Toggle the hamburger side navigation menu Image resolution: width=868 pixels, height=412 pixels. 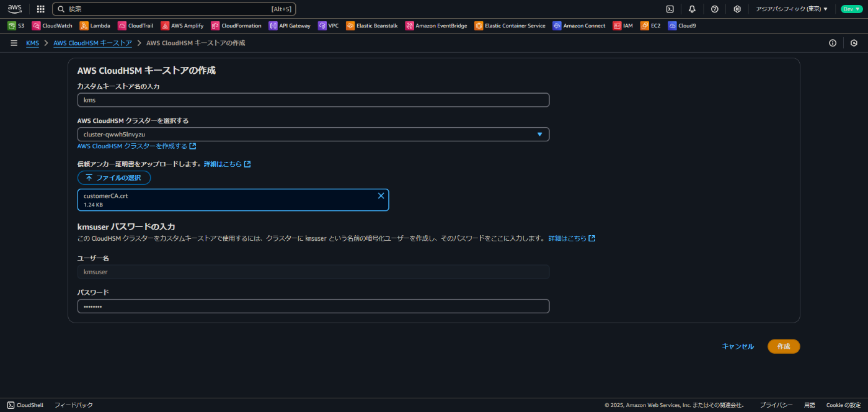tap(14, 43)
